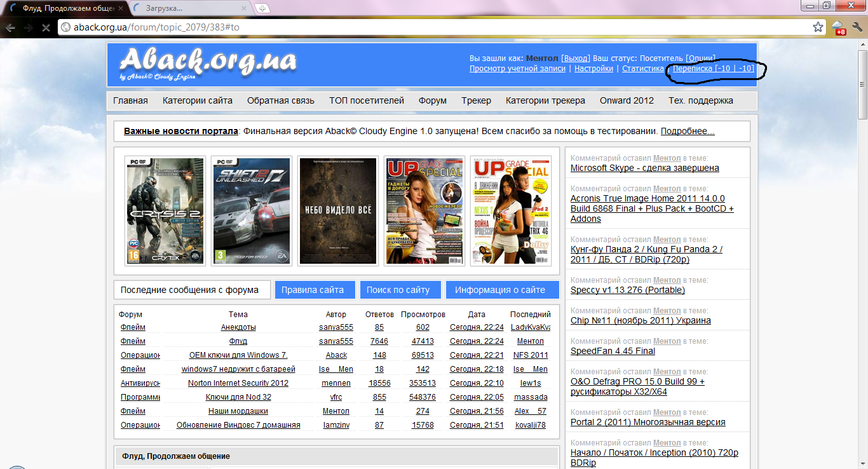Open O&O Defrag PRO 15.0 link
The image size is (868, 469).
(x=637, y=386)
